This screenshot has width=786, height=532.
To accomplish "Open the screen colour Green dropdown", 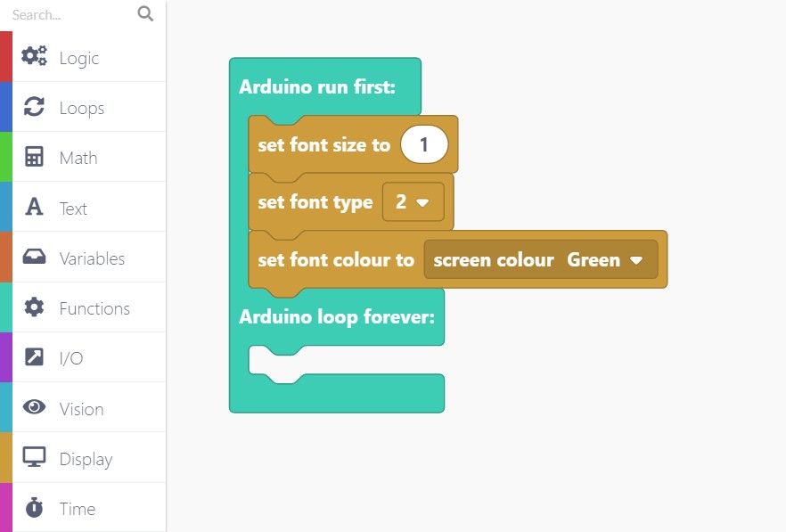I will (604, 259).
